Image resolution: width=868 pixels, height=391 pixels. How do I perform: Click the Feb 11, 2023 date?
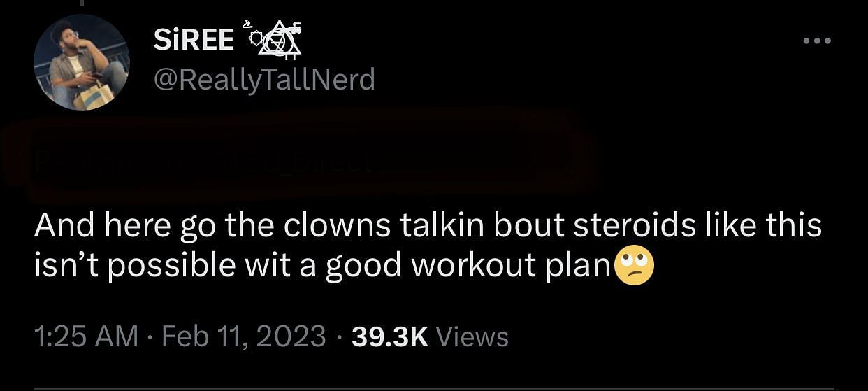(243, 336)
